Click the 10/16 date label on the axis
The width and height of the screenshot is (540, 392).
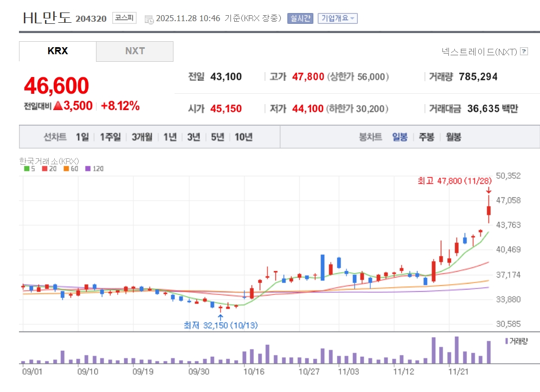click(254, 372)
